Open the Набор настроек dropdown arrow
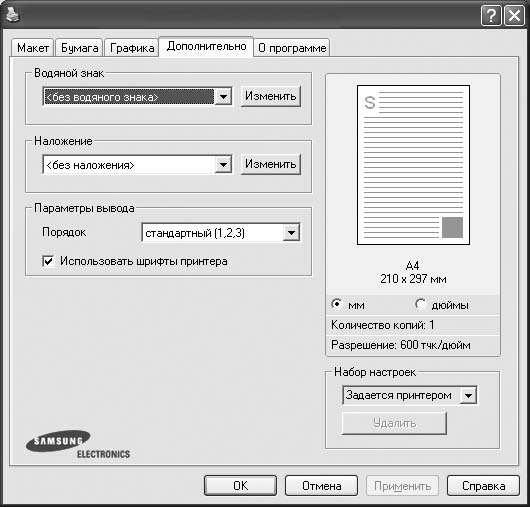Image resolution: width=530 pixels, height=507 pixels. click(x=468, y=395)
